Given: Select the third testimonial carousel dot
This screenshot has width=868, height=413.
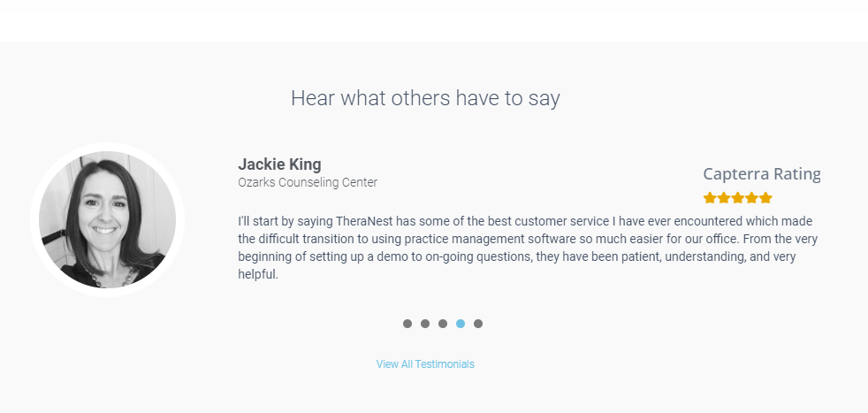Looking at the screenshot, I should click(x=443, y=324).
